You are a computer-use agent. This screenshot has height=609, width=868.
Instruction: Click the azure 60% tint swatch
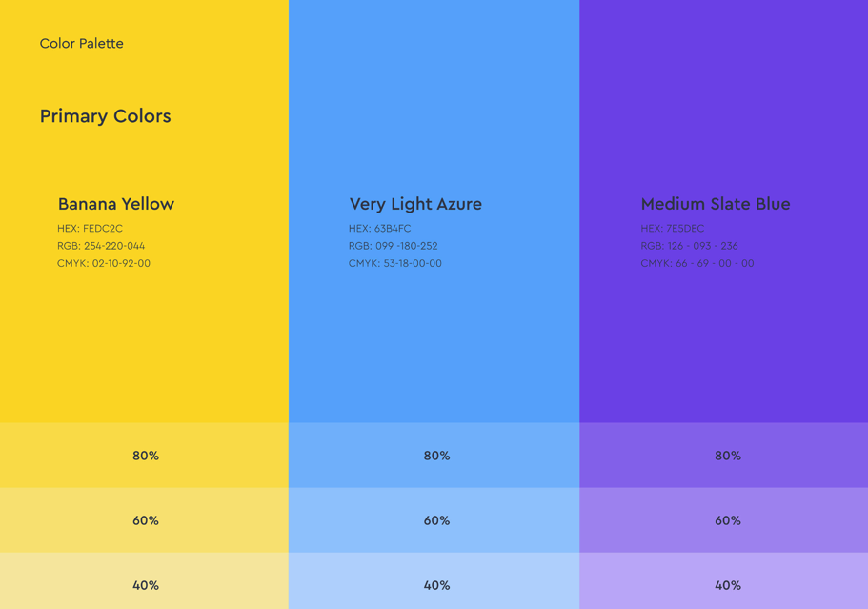pyautogui.click(x=435, y=520)
